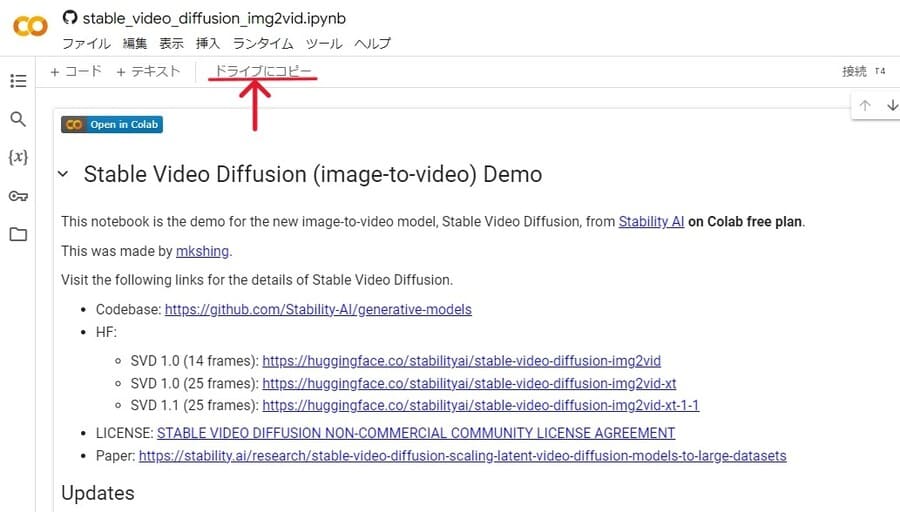Open the mkshing author link
The width and height of the screenshot is (900, 512).
pyautogui.click(x=202, y=251)
